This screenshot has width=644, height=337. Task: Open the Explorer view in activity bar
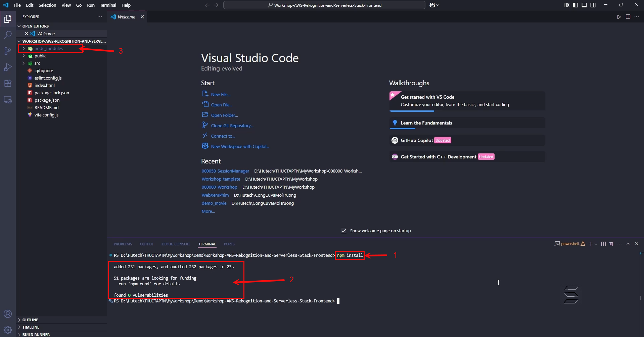coord(8,19)
